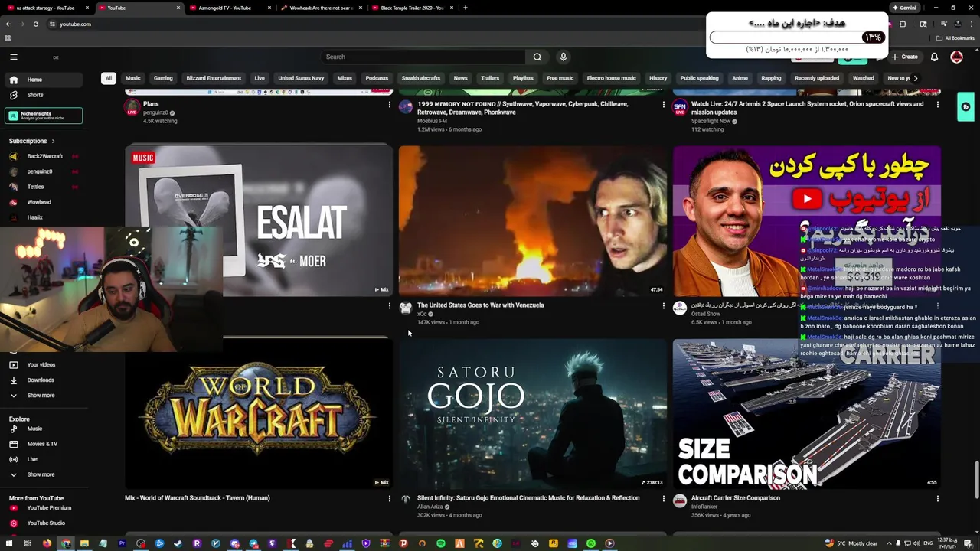Open the YouTube hamburger guide menu
Image resolution: width=980 pixels, height=551 pixels.
[x=13, y=57]
